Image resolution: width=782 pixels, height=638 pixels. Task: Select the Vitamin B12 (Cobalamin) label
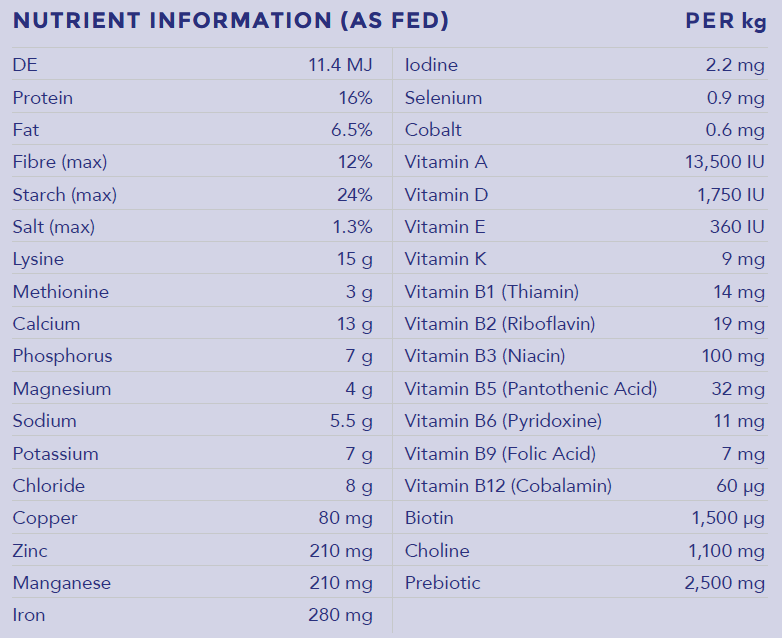point(508,486)
